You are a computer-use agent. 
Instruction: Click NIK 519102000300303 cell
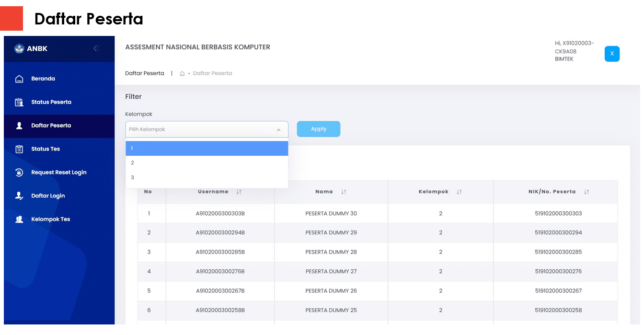coord(556,213)
